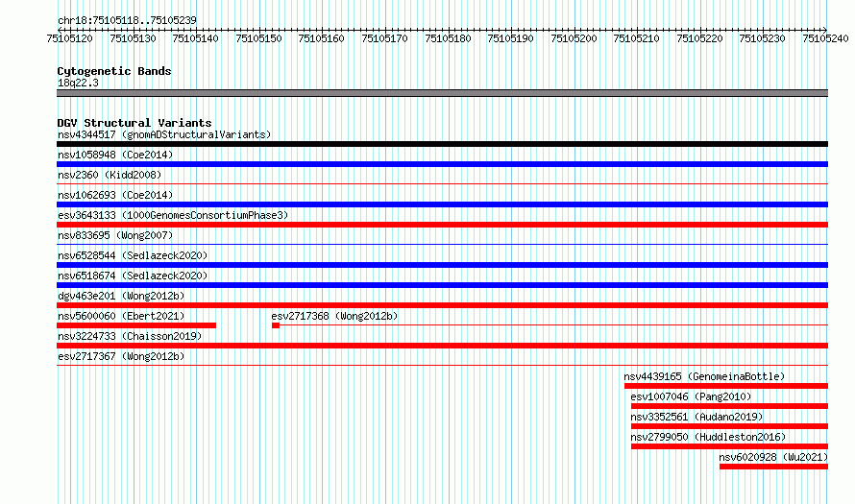Click the esv1007046 (Pang2010) label

(691, 396)
